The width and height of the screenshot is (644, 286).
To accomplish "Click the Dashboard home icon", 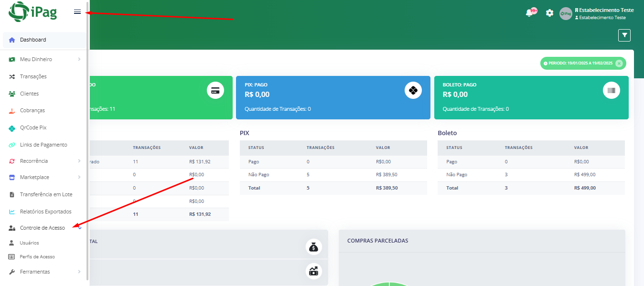I will click(12, 40).
